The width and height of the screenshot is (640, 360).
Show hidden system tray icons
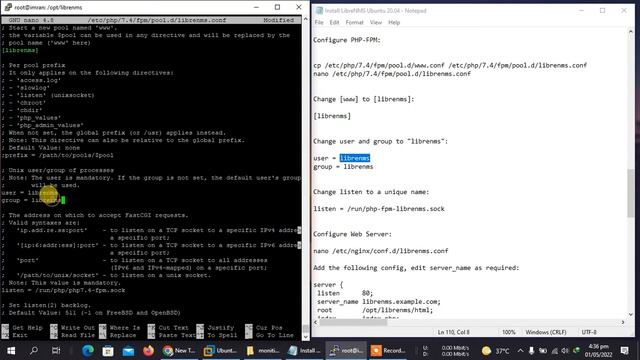(x=520, y=351)
